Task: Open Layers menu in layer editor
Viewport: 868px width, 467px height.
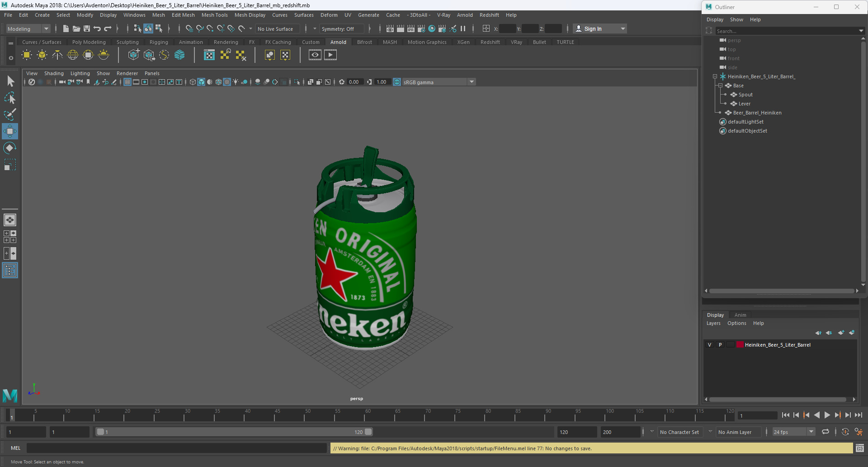Action: [713, 323]
